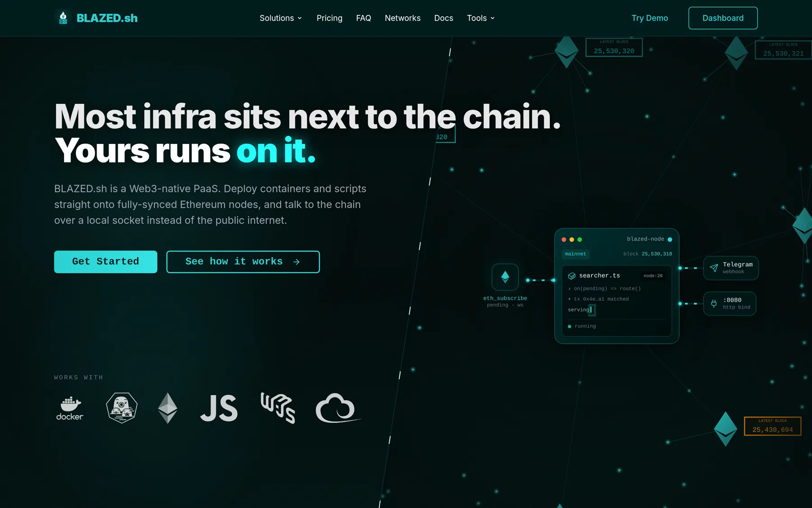The image size is (812, 508).
Task: Click the on(pending) => route() line
Action: tap(604, 289)
